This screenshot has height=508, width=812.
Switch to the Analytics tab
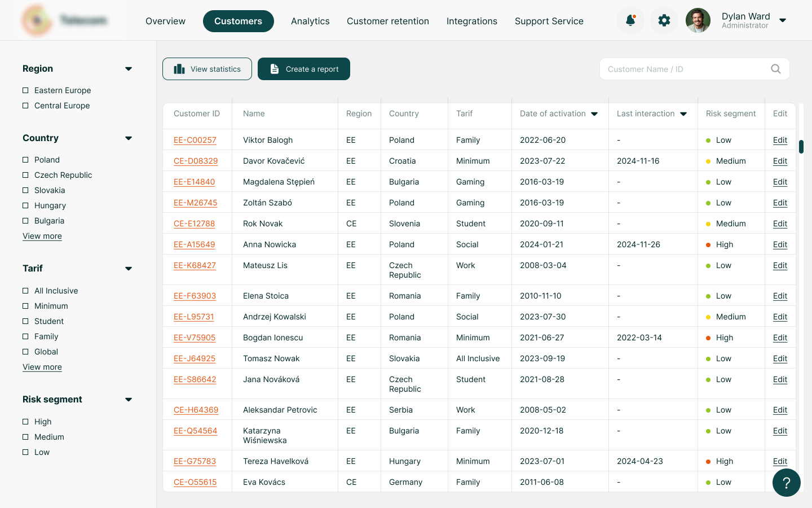310,21
